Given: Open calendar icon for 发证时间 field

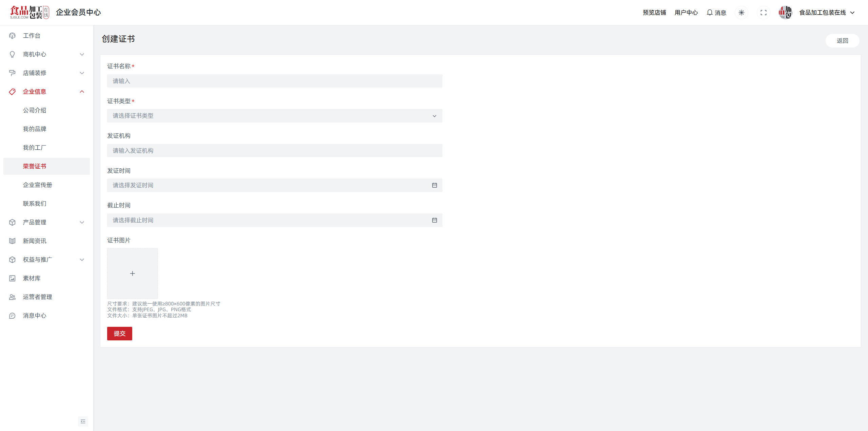Looking at the screenshot, I should 434,185.
